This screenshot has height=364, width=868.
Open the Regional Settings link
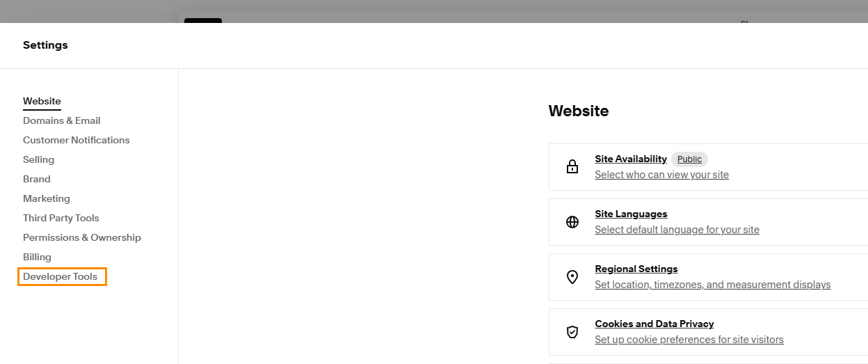coord(636,269)
